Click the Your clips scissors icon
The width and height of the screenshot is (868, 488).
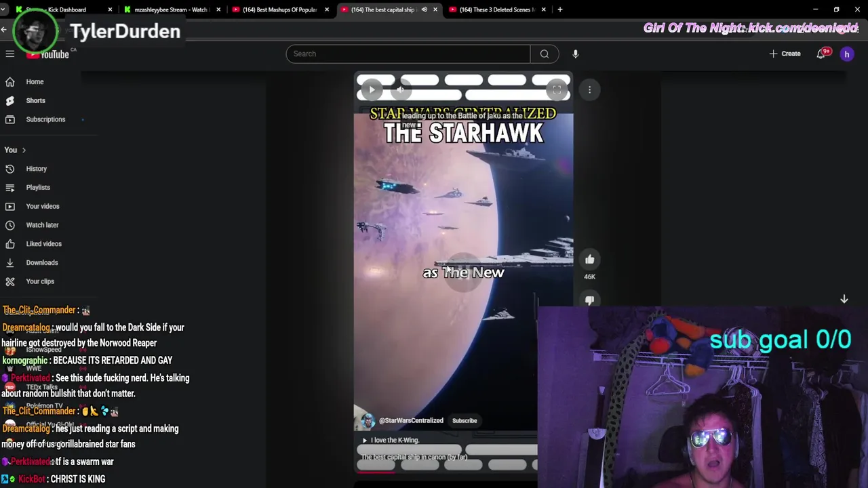(x=10, y=281)
